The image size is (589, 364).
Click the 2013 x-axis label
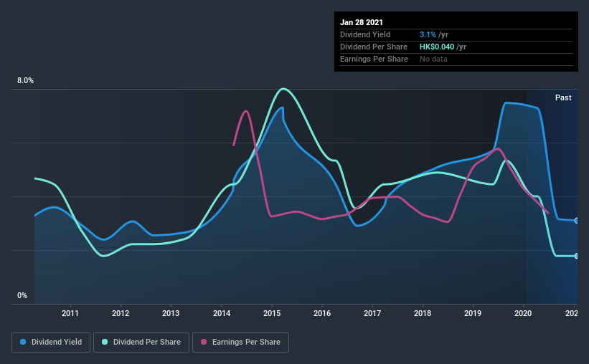pos(171,313)
